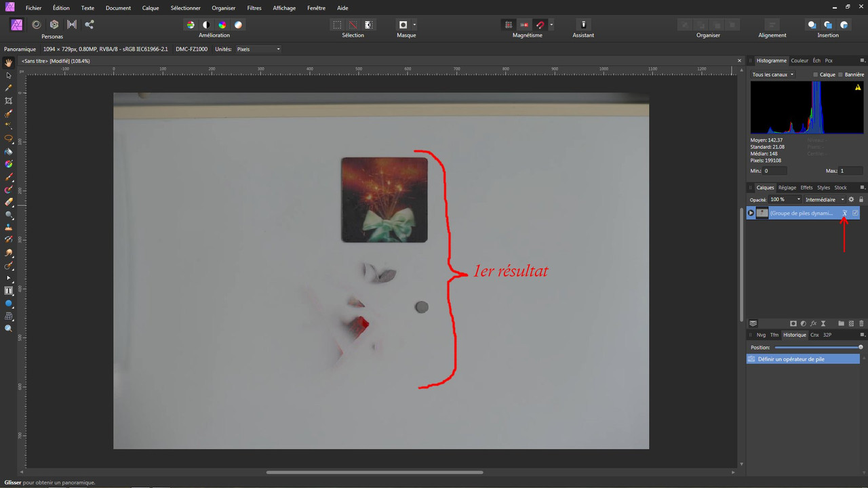
Task: Click the trash icon to delete the layer
Action: tap(861, 323)
